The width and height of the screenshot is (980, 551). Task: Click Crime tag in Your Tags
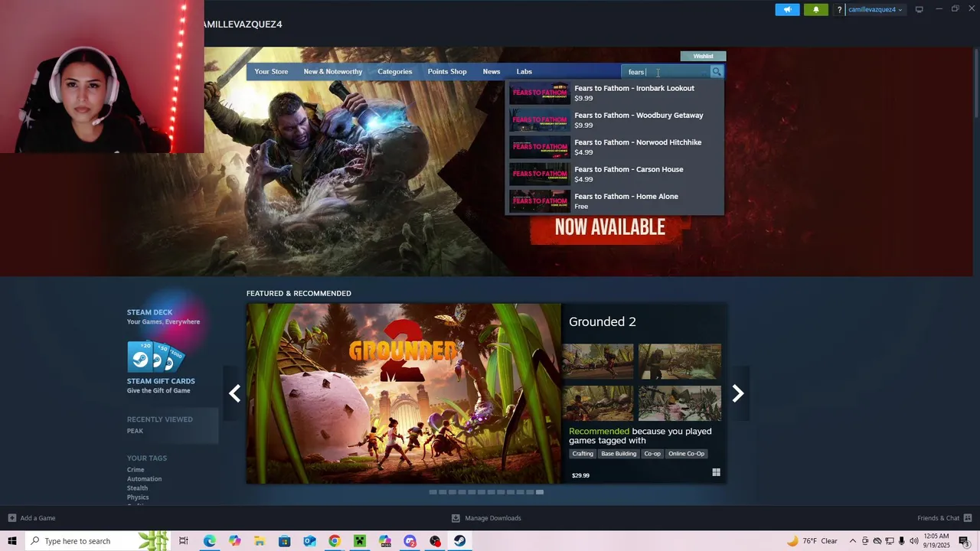136,470
